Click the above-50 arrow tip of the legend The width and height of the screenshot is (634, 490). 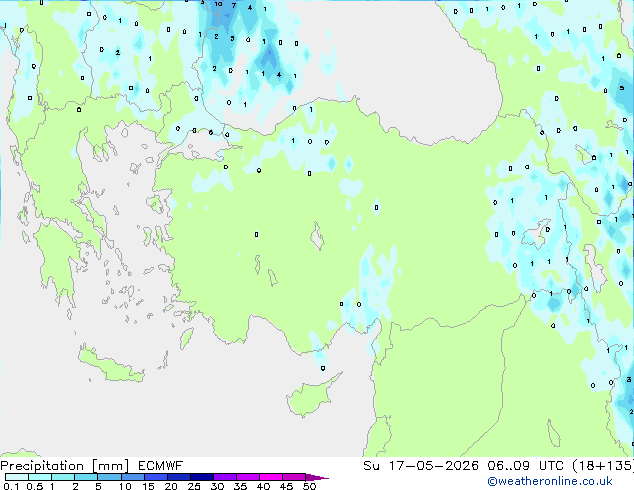(x=317, y=477)
